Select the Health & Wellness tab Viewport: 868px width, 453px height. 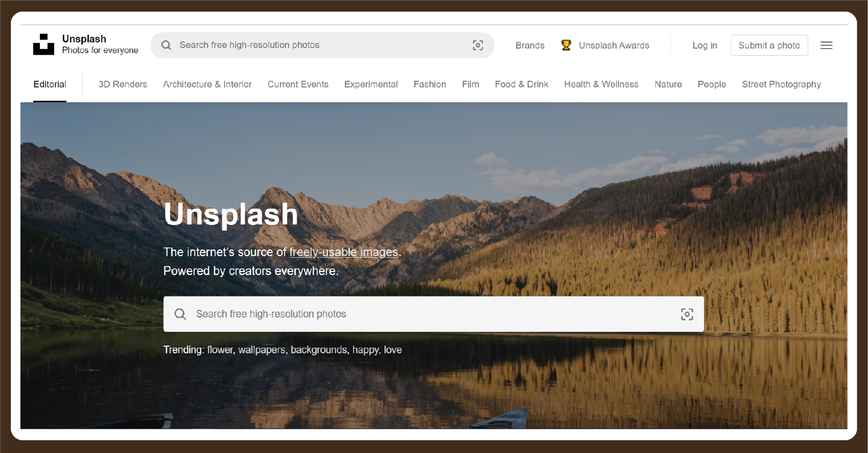pos(601,84)
